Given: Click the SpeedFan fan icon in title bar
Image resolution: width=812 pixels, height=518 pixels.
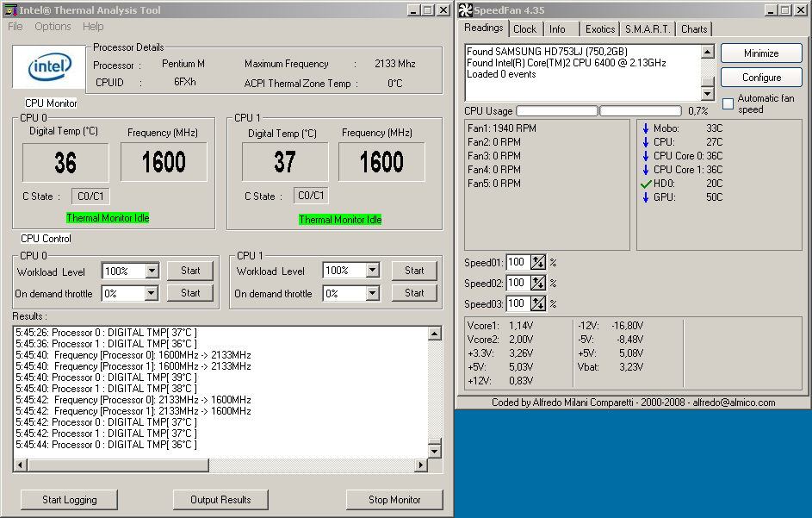Looking at the screenshot, I should point(466,9).
